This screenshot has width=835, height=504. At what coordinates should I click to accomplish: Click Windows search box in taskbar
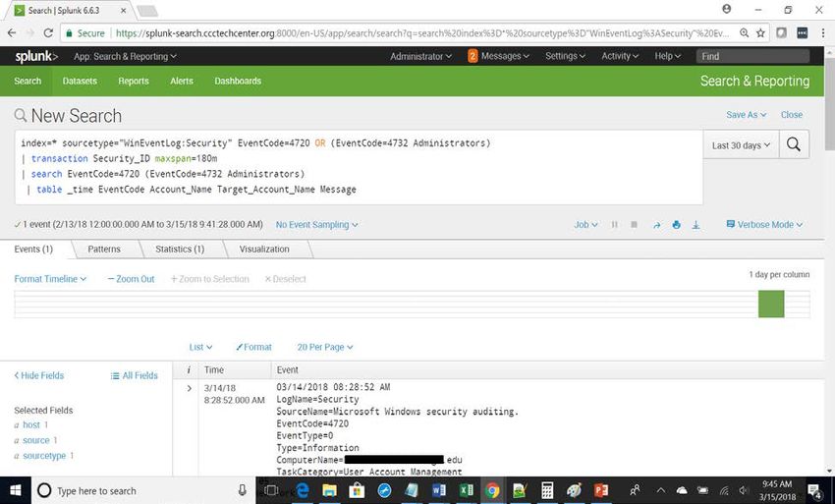(143, 490)
